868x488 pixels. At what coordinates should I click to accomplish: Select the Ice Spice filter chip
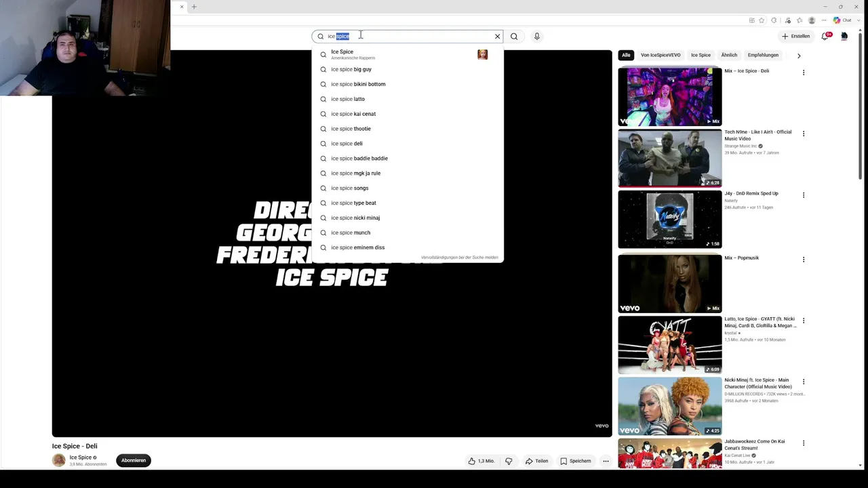click(701, 55)
